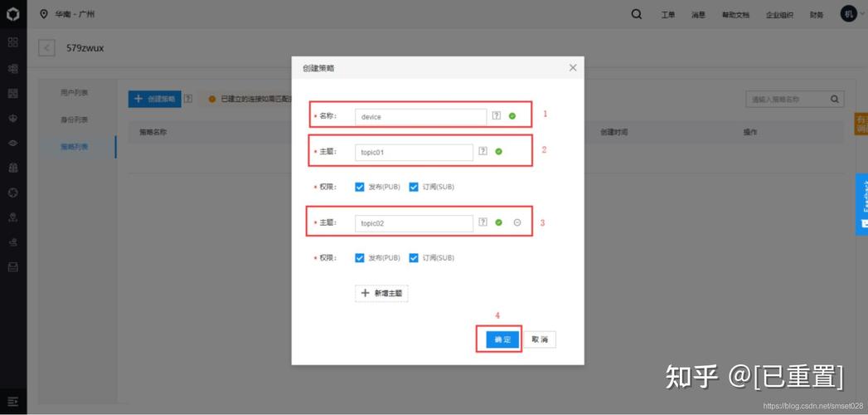Expand the sidebar using bottom menu icon
Viewport: 868px width, 415px height.
(12, 401)
